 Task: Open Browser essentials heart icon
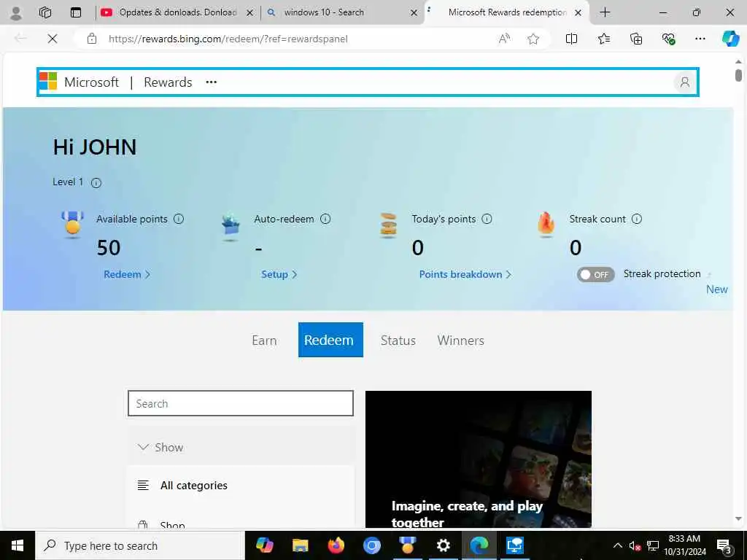[668, 39]
